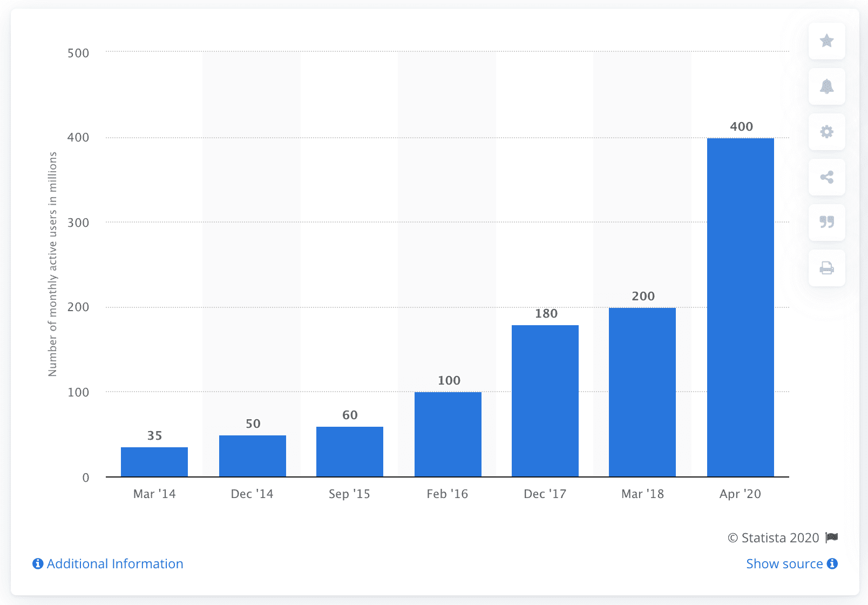
Task: Click the Show source link
Action: tap(784, 563)
